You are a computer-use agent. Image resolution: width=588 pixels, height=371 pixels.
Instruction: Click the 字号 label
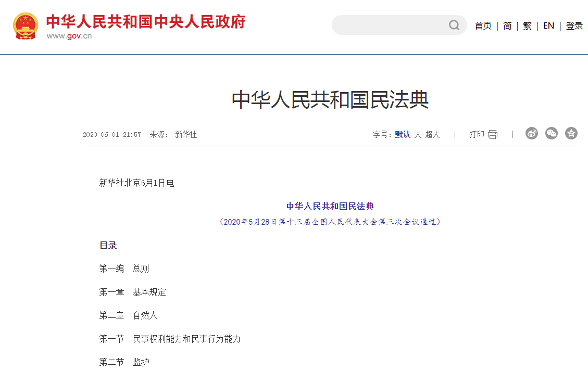(x=382, y=135)
